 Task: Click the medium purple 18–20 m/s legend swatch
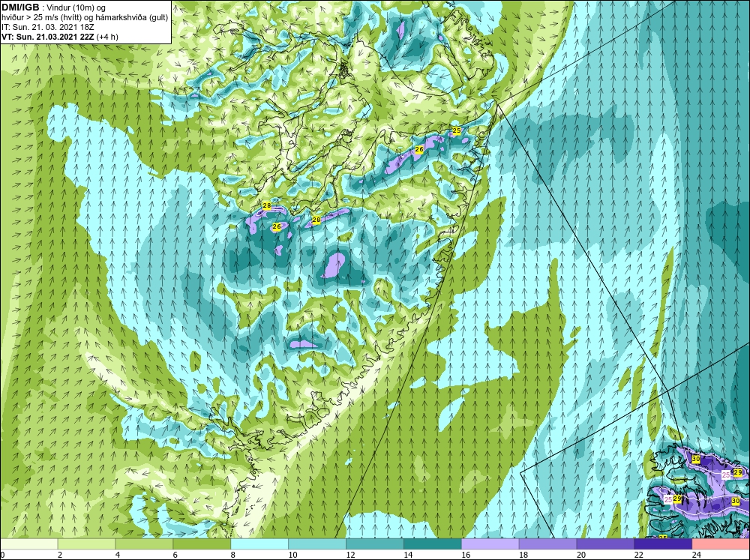pos(547,544)
